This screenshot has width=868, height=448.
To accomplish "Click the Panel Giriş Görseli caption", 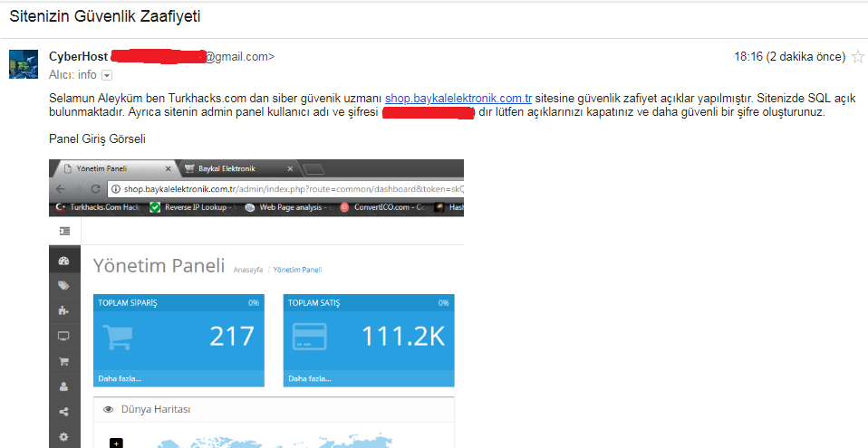I will tap(98, 138).
